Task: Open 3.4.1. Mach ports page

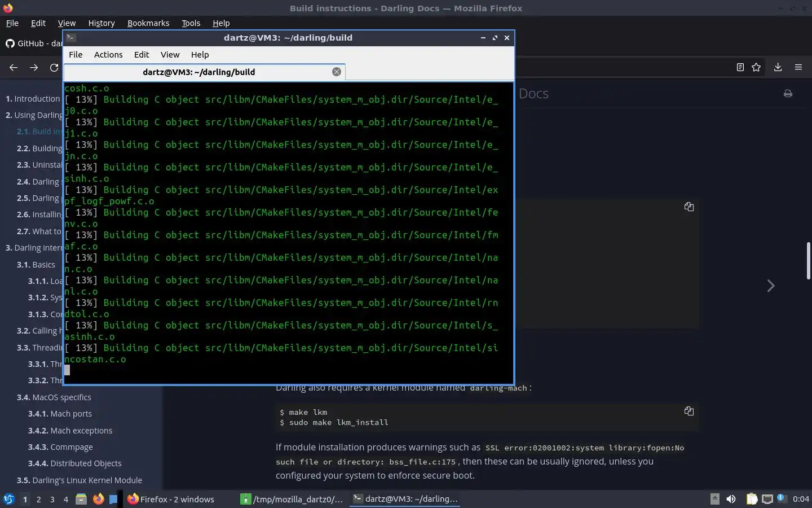Action: click(60, 414)
